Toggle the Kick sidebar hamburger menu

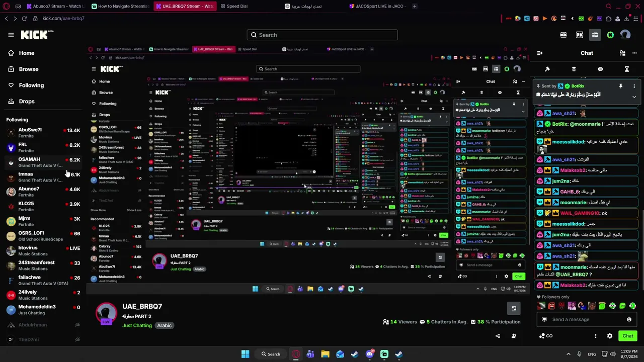[11, 35]
